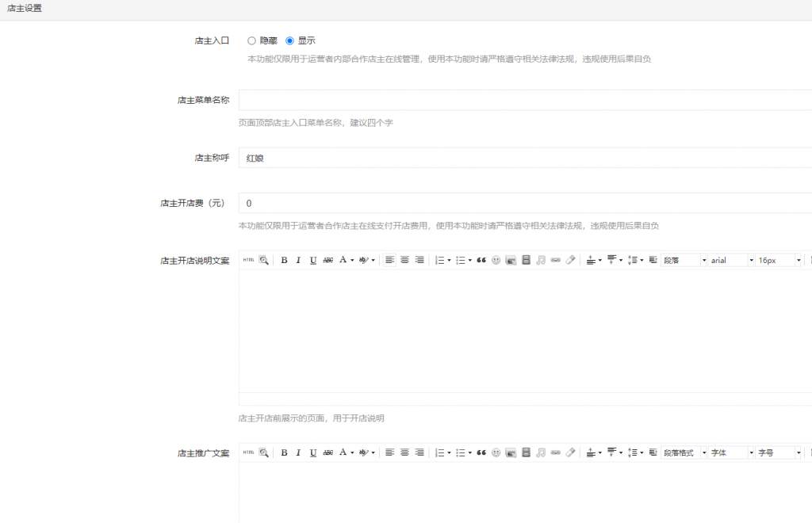Select the underline icon in the editor toolbar
Viewport: 812px width, 523px height.
tap(312, 260)
